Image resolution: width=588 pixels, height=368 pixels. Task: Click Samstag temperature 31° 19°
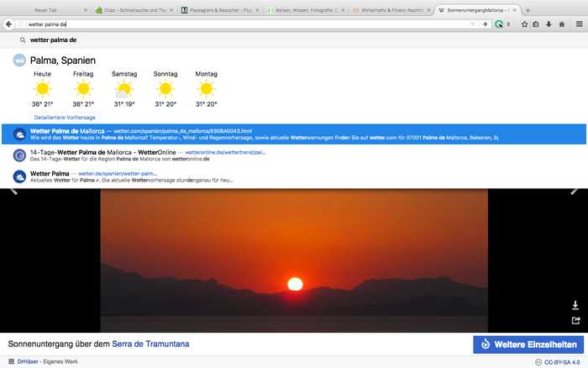coord(124,104)
